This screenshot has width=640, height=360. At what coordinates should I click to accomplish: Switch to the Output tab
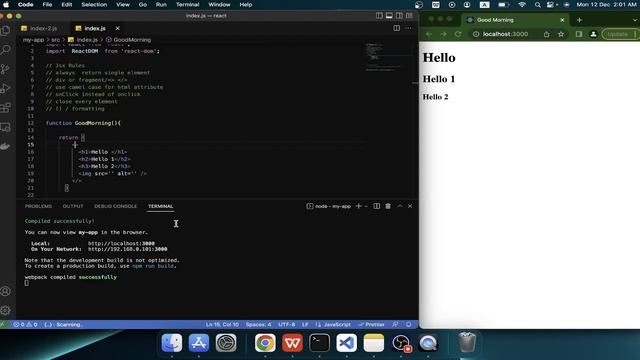tap(73, 206)
